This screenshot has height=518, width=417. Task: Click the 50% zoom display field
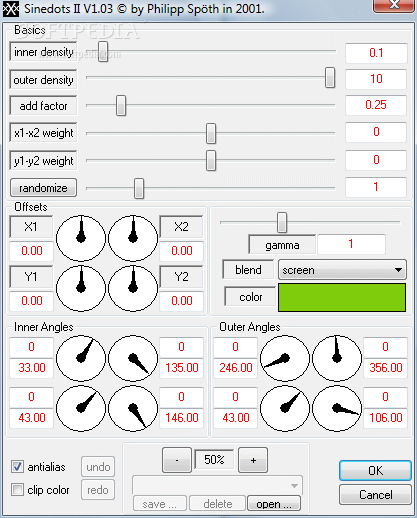(x=214, y=460)
